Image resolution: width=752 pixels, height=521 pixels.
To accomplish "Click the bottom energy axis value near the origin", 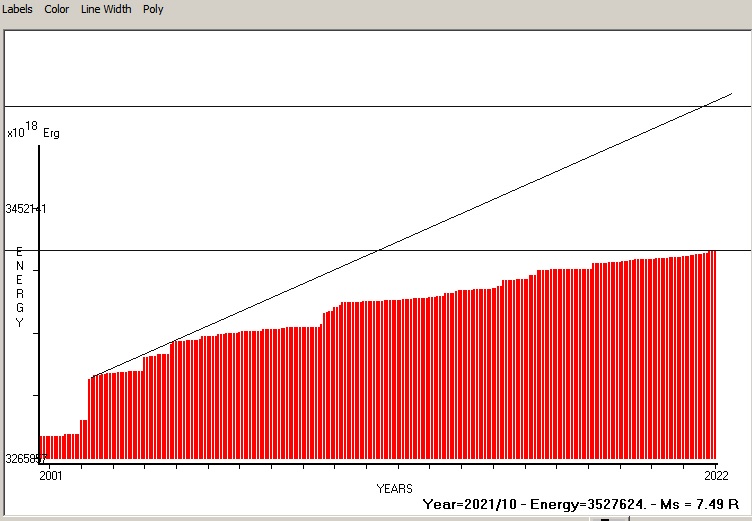I will (26, 459).
